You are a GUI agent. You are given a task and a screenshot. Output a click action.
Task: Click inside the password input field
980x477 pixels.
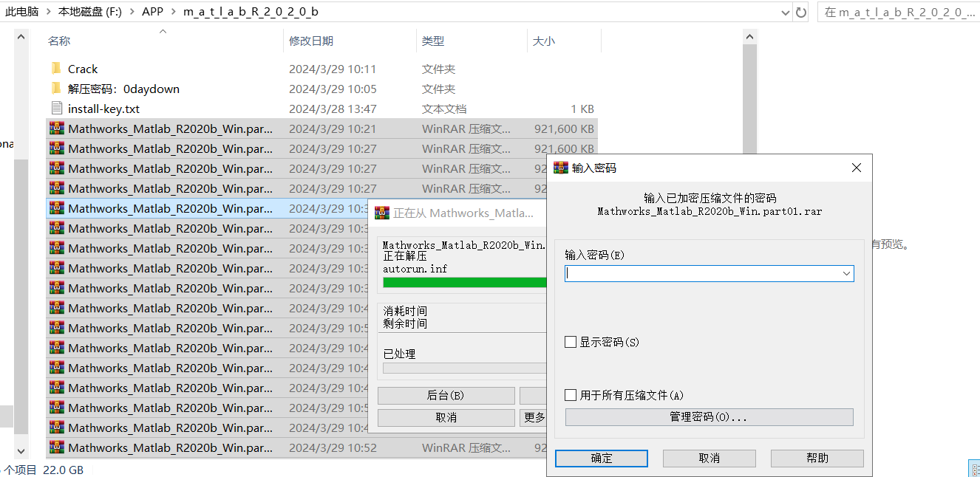click(702, 273)
